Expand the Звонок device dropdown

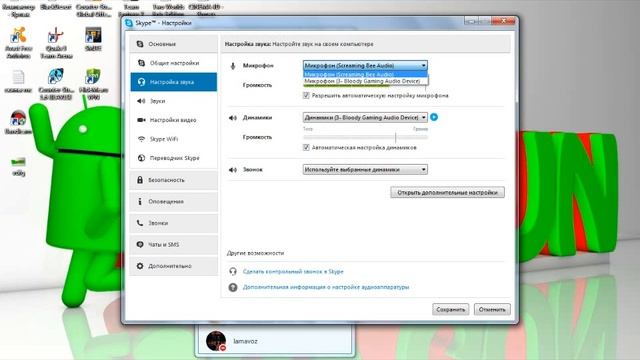click(365, 169)
